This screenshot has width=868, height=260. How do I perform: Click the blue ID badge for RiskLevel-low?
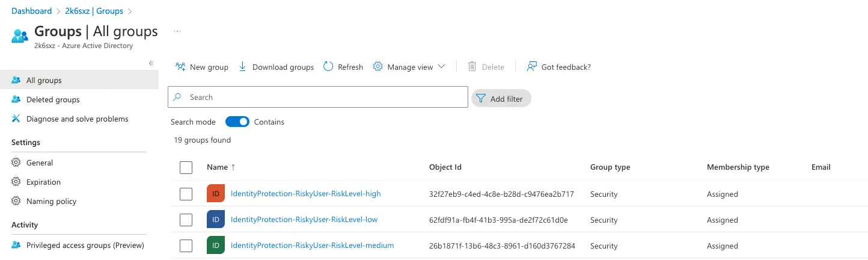tap(215, 220)
